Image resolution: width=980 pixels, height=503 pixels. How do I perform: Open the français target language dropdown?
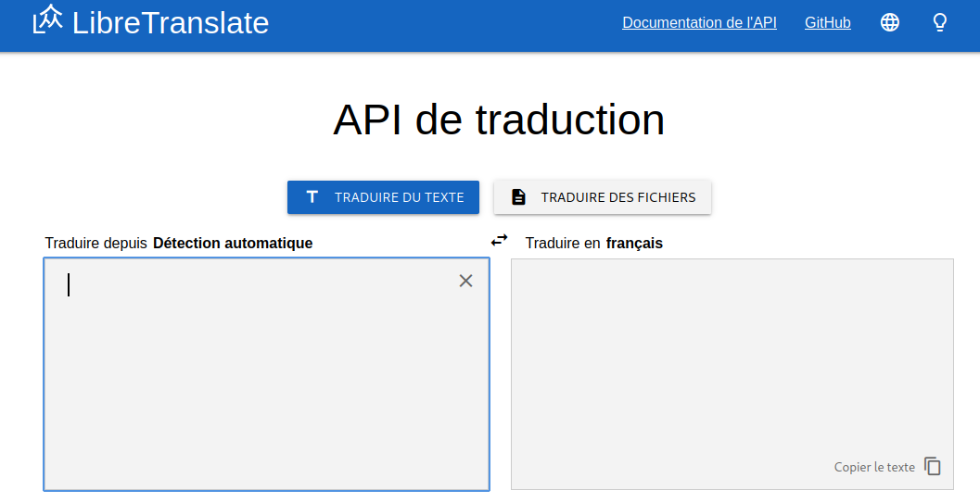coord(634,244)
